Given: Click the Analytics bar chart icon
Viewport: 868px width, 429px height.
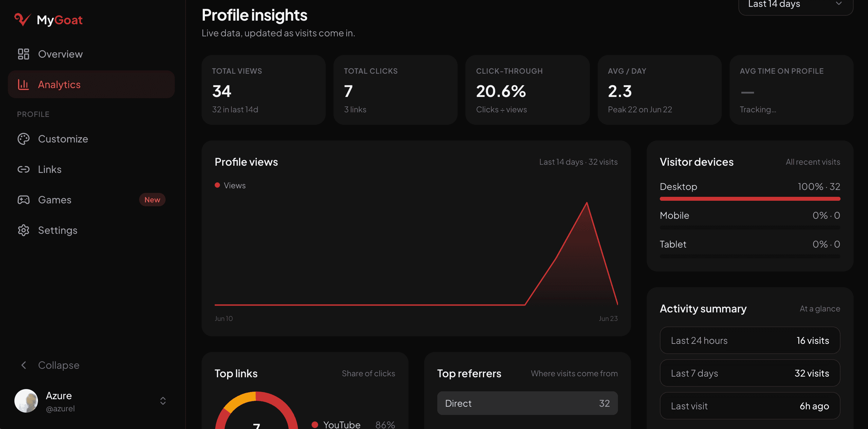Looking at the screenshot, I should point(23,84).
